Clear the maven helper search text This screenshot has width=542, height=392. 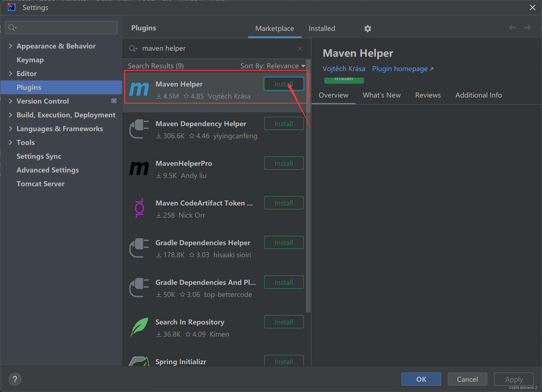300,48
